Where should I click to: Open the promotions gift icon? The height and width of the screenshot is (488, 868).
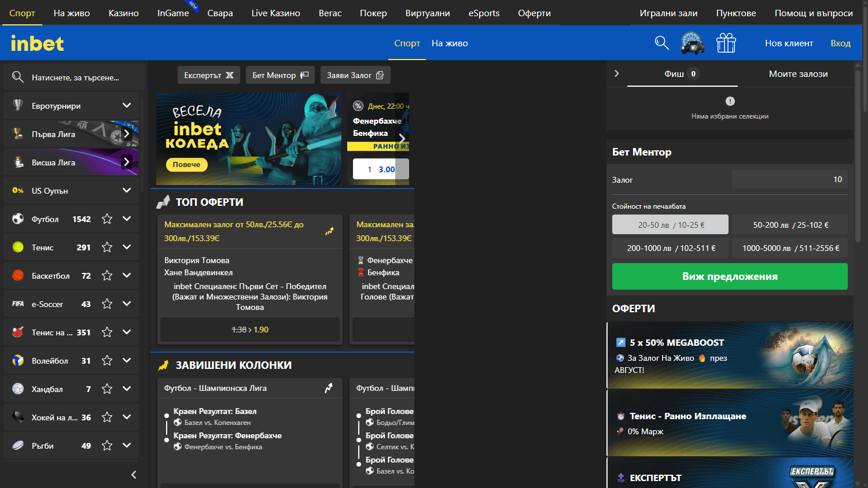(726, 42)
